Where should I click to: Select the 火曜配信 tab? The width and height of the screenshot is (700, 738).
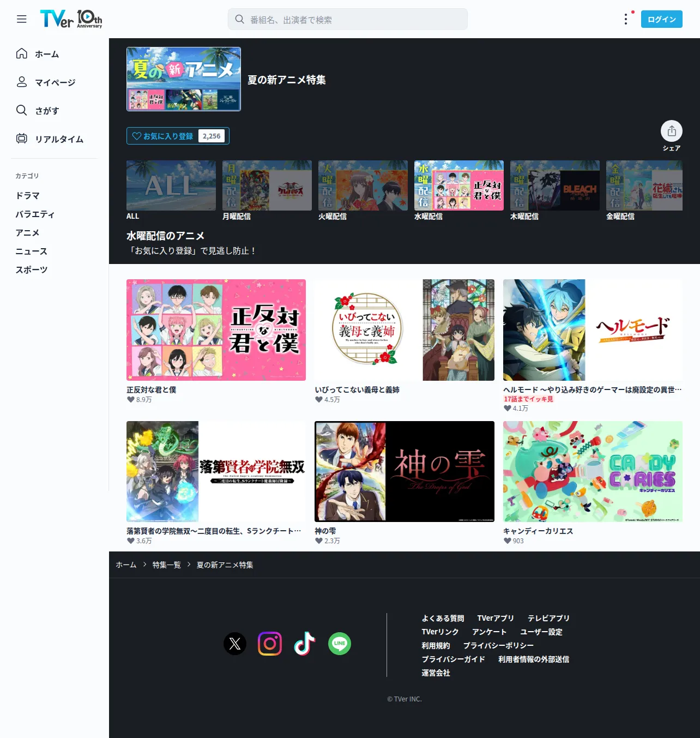pyautogui.click(x=363, y=190)
